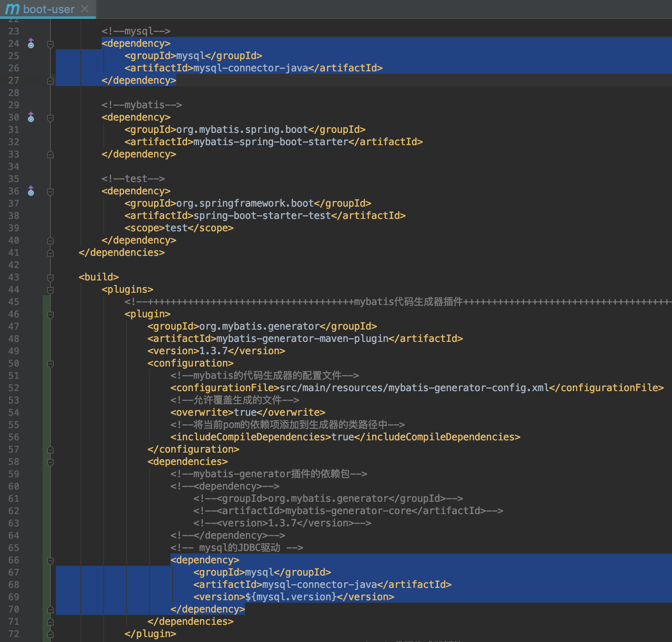The width and height of the screenshot is (672, 642).
Task: Click line number 45 in gutter
Action: (14, 302)
